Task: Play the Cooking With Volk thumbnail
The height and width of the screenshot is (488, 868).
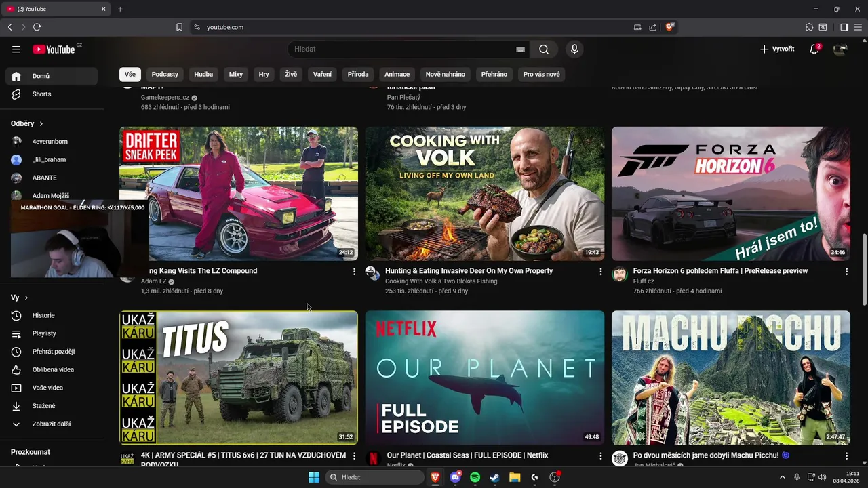Action: (485, 193)
